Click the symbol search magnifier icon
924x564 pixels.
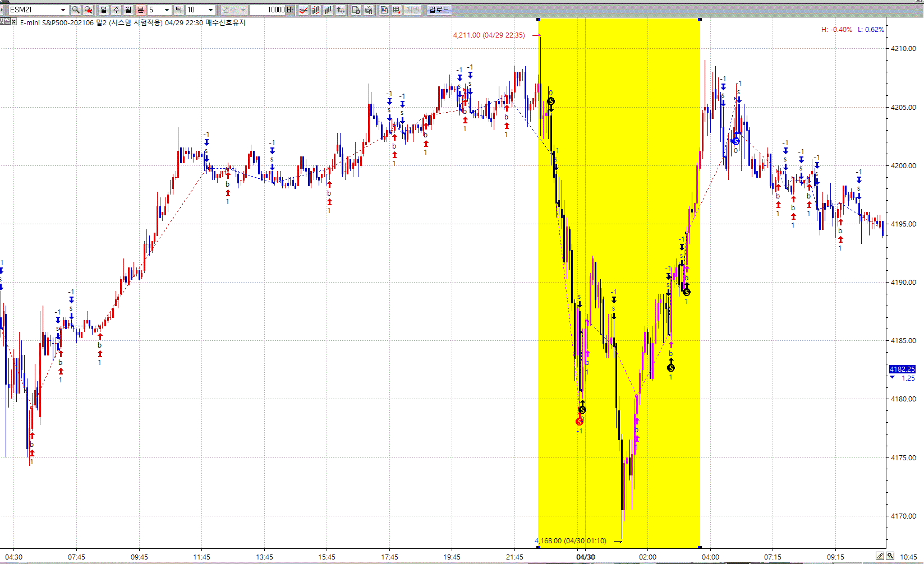point(76,10)
